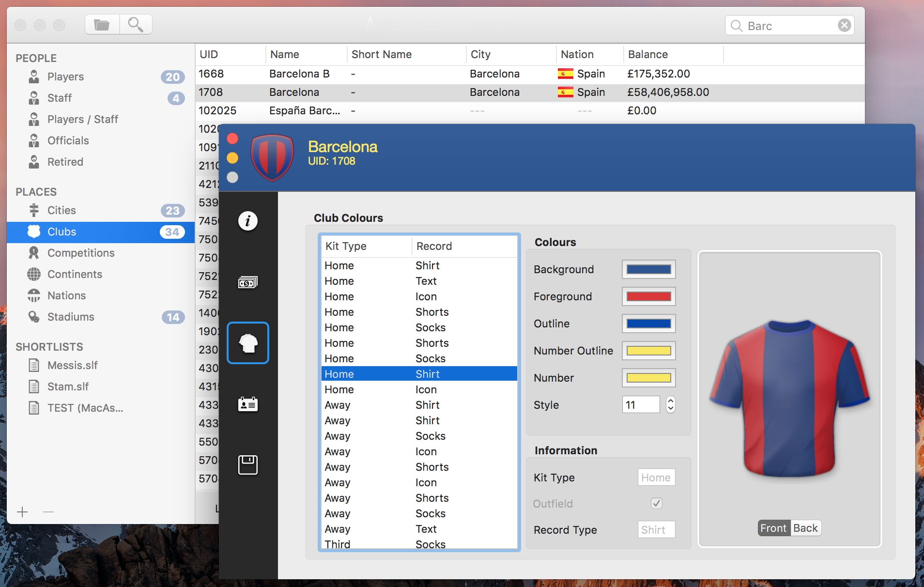The image size is (924, 587).
Task: Pick the Foreground colour swatch
Action: click(x=649, y=296)
